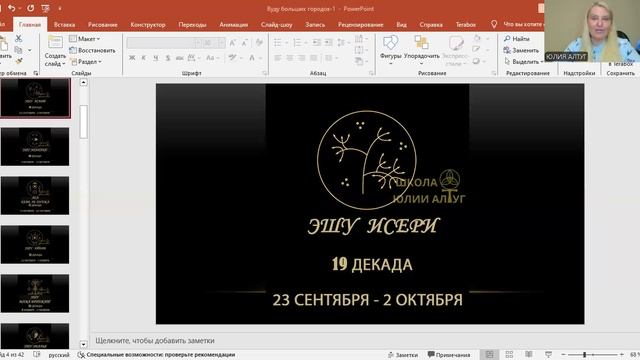
Task: Click the spell check book icon in status bar
Action: 37,355
